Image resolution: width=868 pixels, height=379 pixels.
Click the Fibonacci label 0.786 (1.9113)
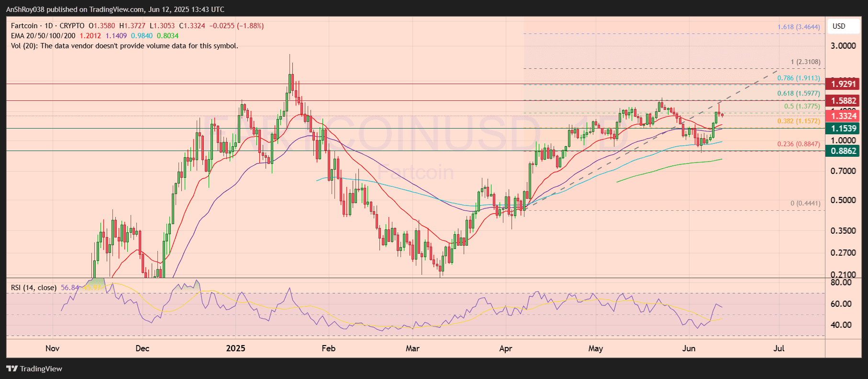799,78
